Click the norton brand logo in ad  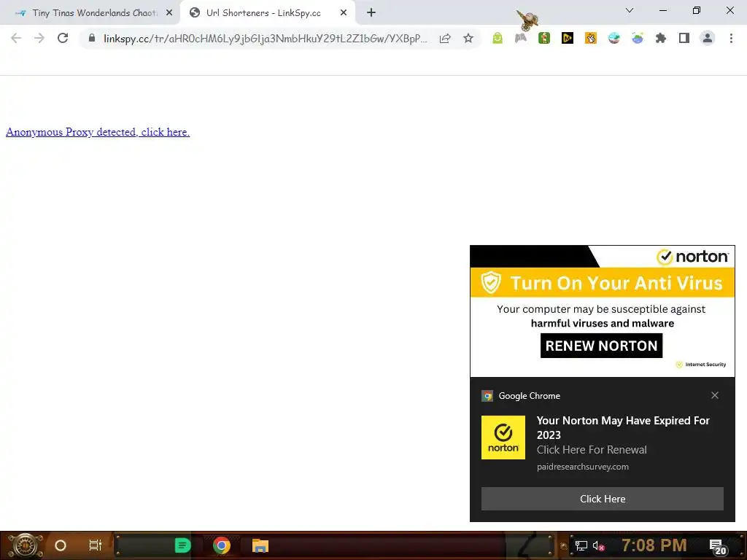pyautogui.click(x=692, y=257)
